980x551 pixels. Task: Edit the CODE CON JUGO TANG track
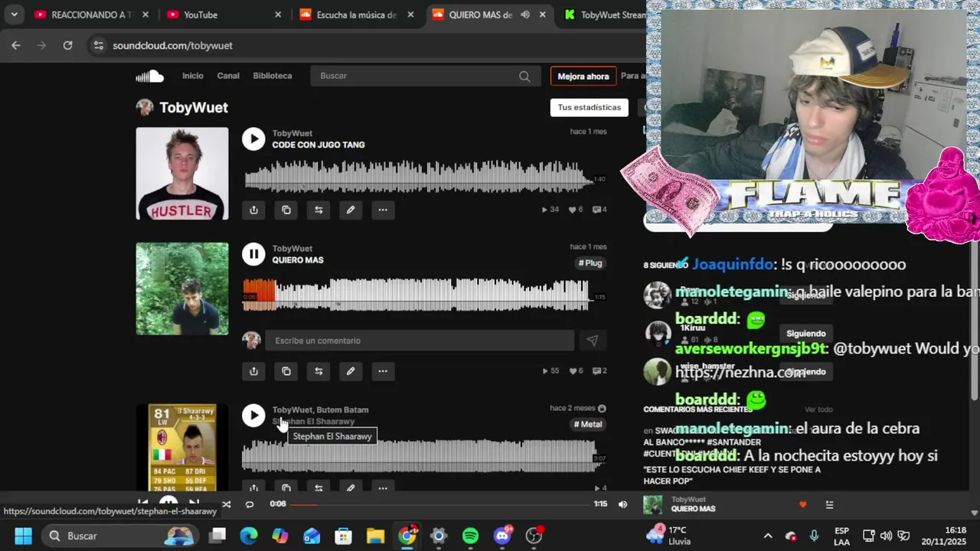click(x=351, y=210)
